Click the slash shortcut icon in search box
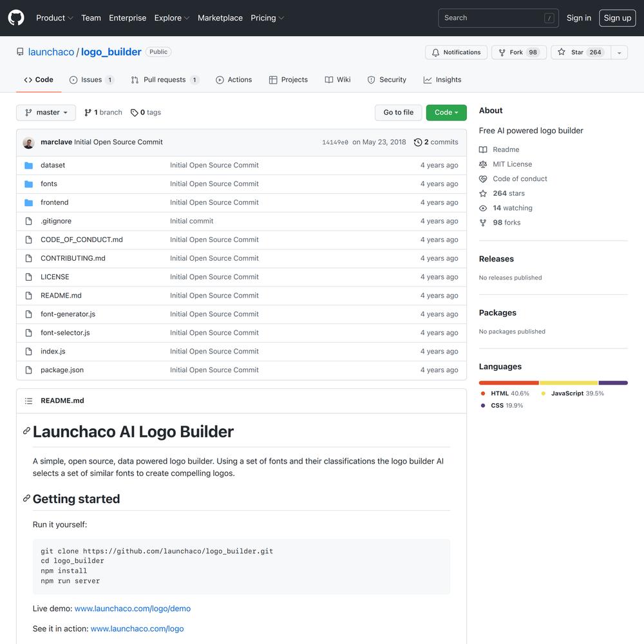Image resolution: width=644 pixels, height=644 pixels. coord(549,18)
